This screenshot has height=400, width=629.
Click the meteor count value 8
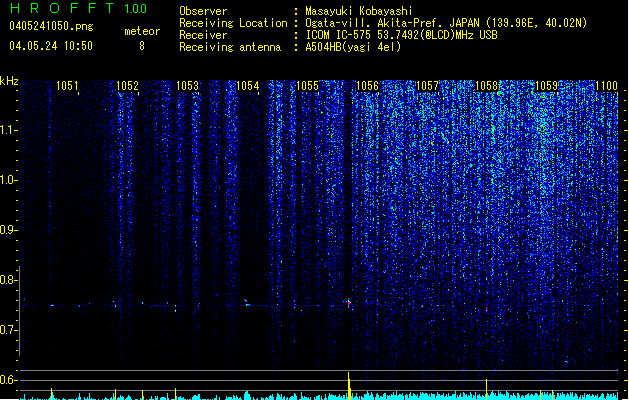142,46
